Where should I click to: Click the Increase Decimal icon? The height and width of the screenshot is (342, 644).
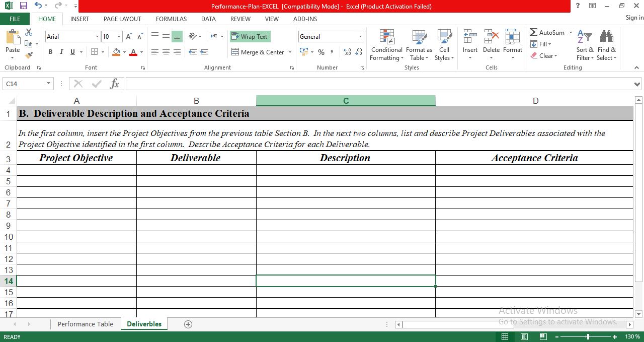pos(346,52)
